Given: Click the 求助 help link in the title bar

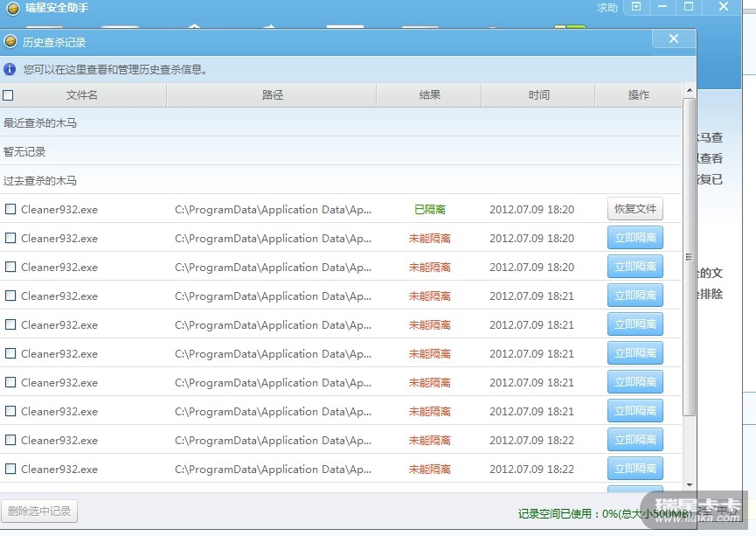Looking at the screenshot, I should pos(607,8).
